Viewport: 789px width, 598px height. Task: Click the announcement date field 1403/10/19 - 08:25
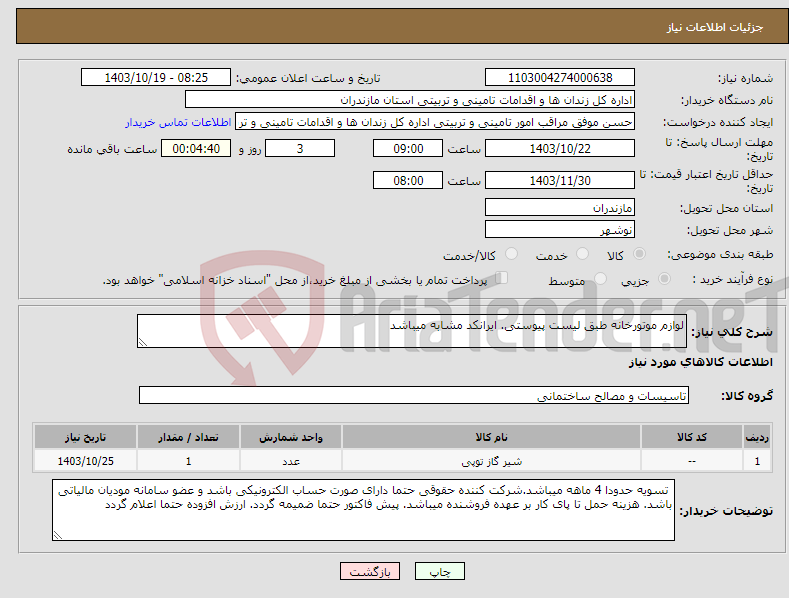pyautogui.click(x=155, y=78)
